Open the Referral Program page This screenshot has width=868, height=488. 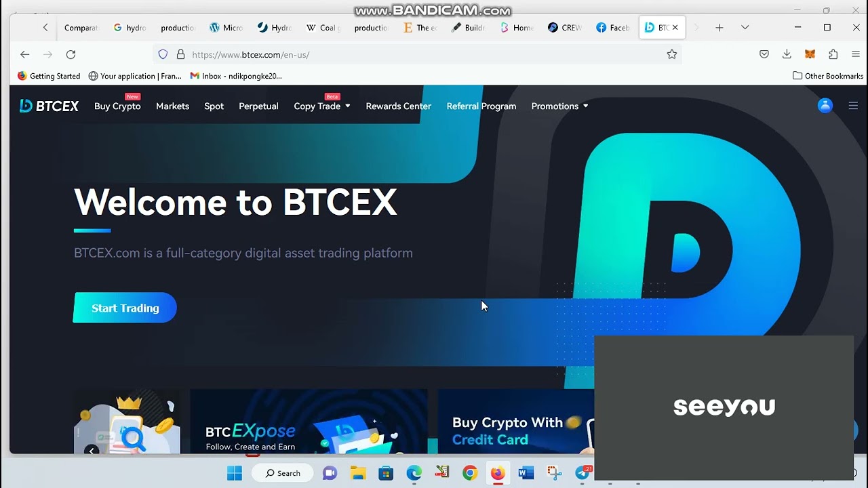click(481, 106)
